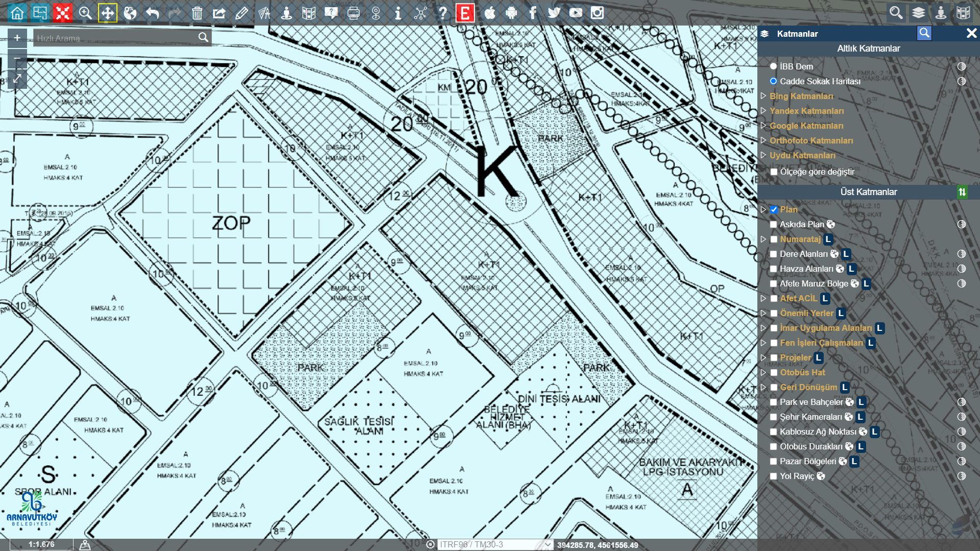Select the trash delete tool
Viewport: 980px width, 551px height.
[x=197, y=13]
